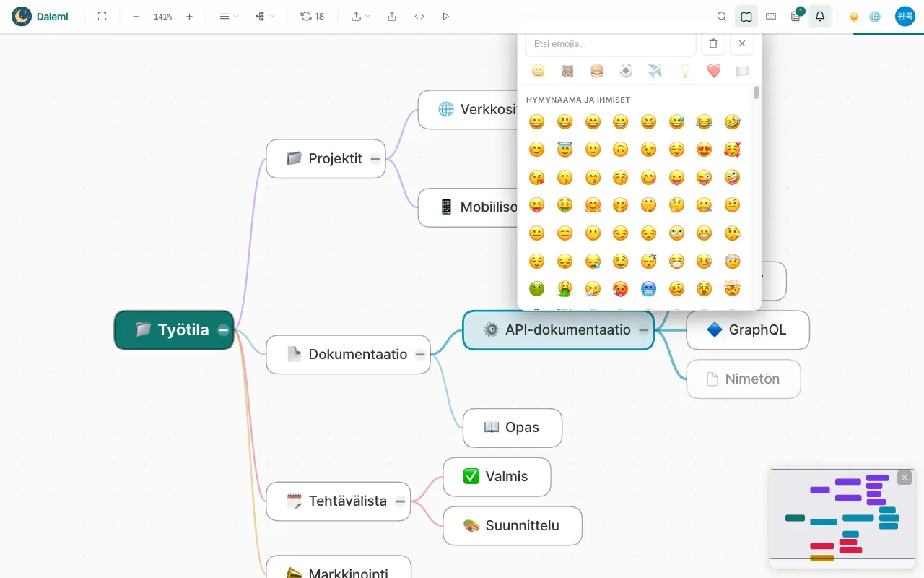Collapse the API-dokumentaatio branch

[643, 330]
